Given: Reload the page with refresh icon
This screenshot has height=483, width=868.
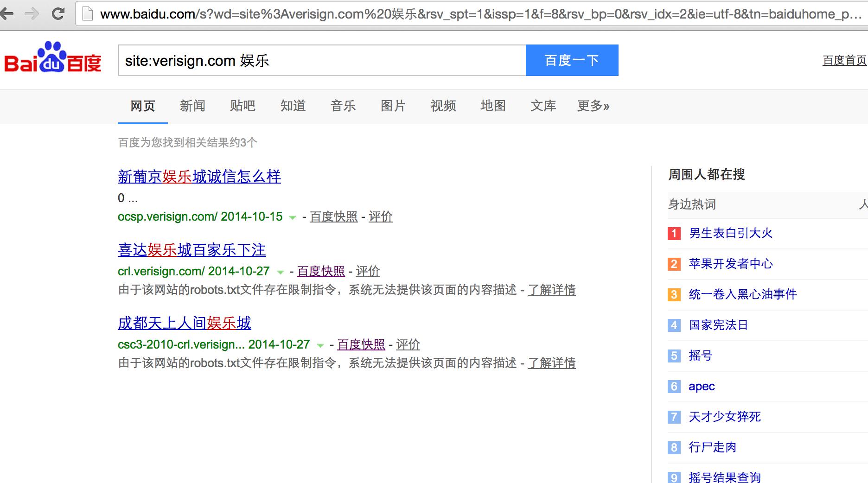Looking at the screenshot, I should pos(58,14).
